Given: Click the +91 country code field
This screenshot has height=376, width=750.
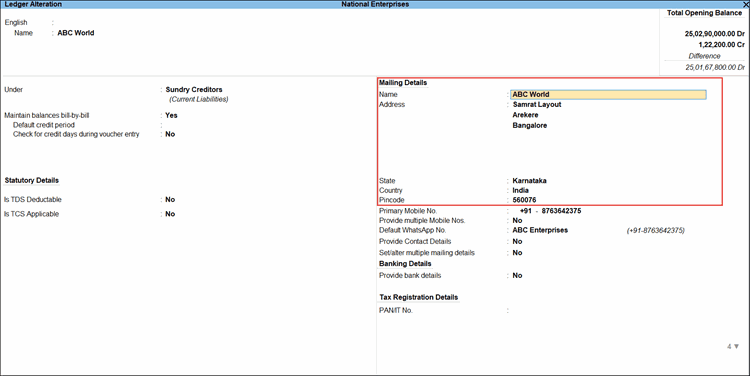Looking at the screenshot, I should [526, 211].
